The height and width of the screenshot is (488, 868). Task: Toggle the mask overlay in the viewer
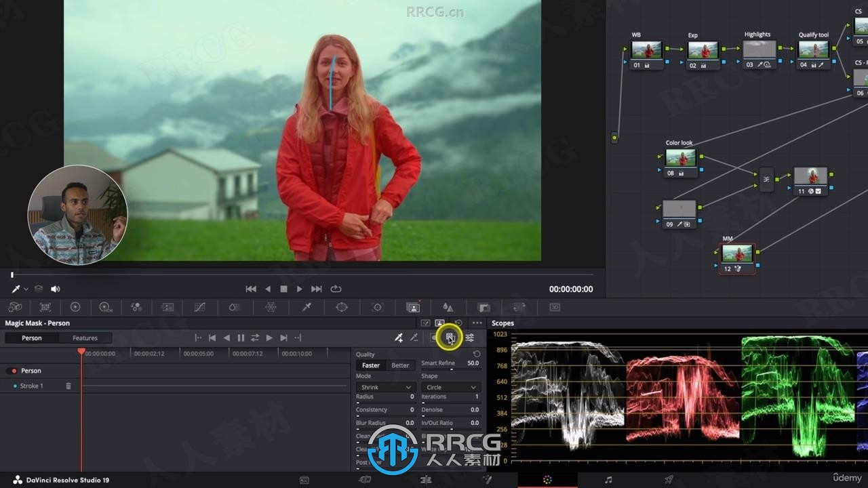(449, 338)
